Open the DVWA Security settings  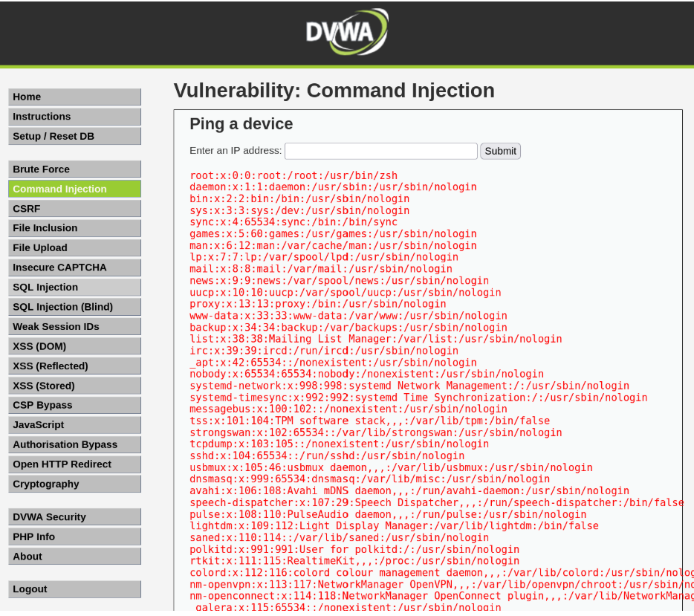tap(74, 517)
